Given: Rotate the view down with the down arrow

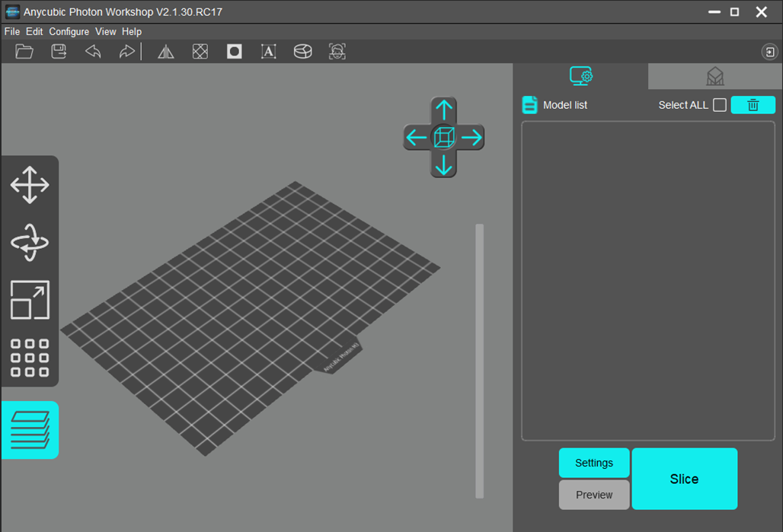Looking at the screenshot, I should (x=443, y=165).
